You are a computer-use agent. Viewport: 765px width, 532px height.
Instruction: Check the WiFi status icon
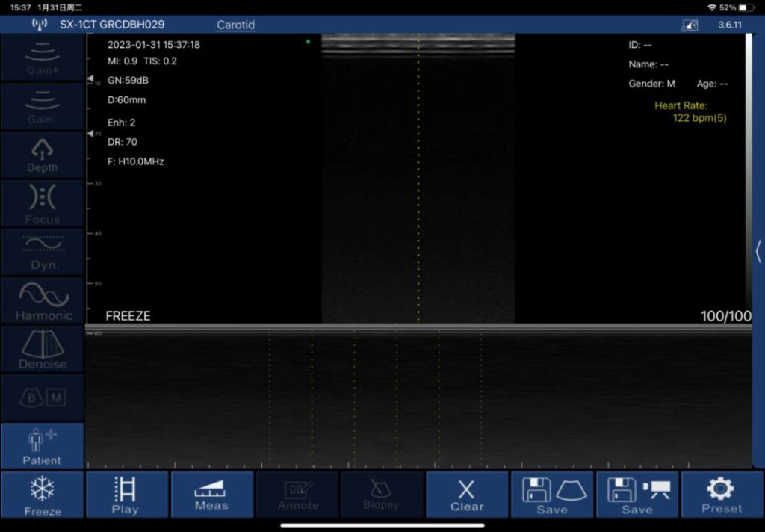pyautogui.click(x=712, y=7)
